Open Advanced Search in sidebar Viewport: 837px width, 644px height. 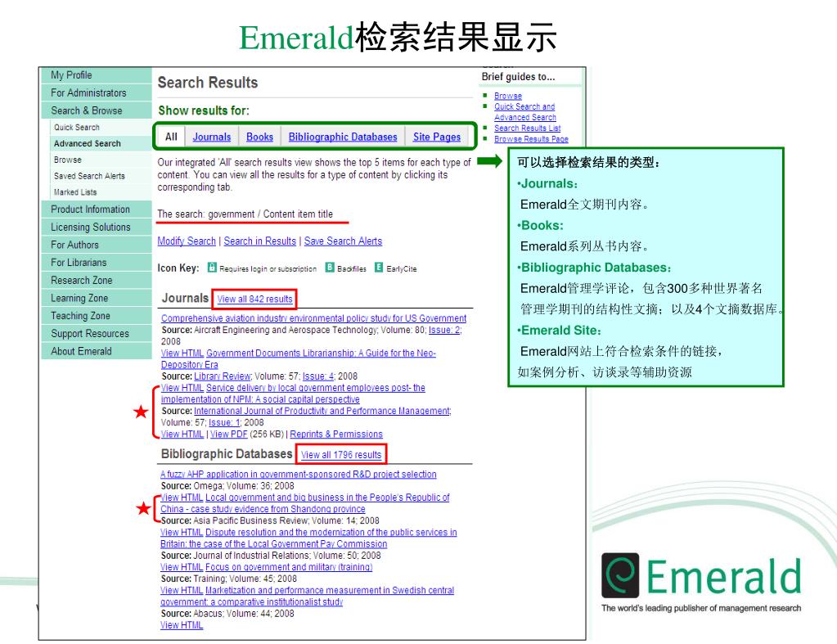point(101,143)
